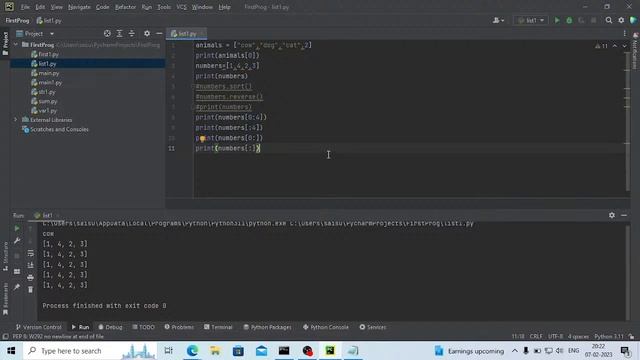Clear all Run console output trash icon
Image resolution: width=640 pixels, height=360 pixels.
tap(31, 289)
